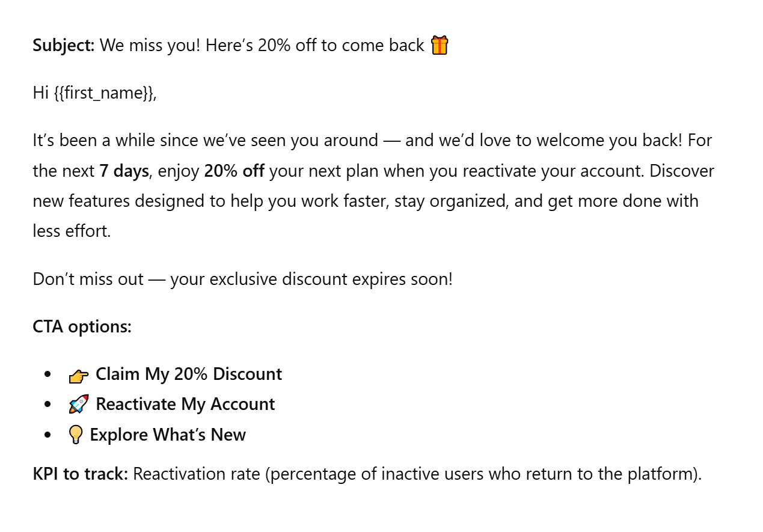Click the bullet before the Reactivate option

(48, 405)
